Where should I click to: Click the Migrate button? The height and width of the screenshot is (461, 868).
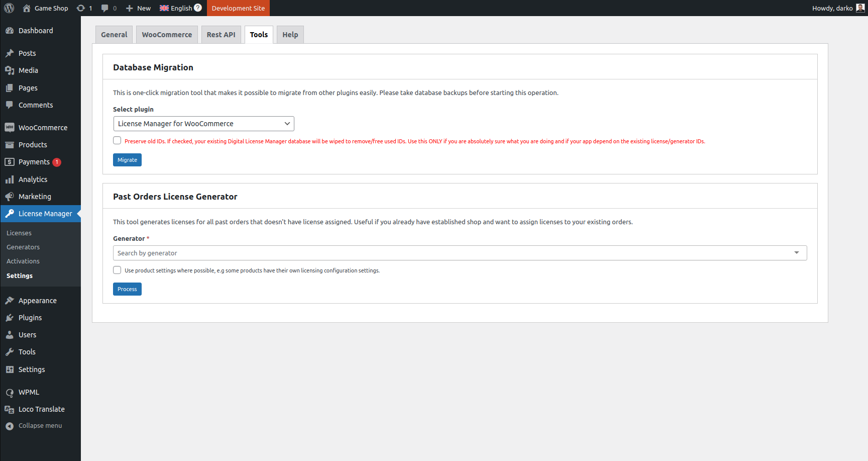(127, 160)
